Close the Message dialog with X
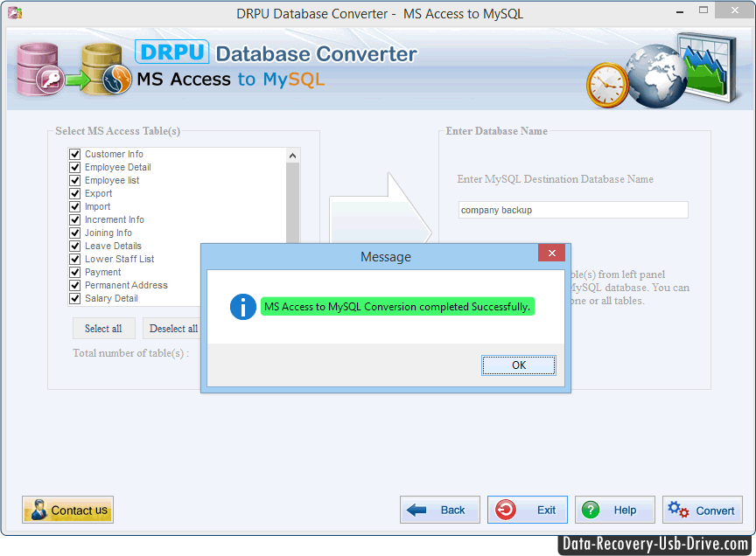 [551, 253]
